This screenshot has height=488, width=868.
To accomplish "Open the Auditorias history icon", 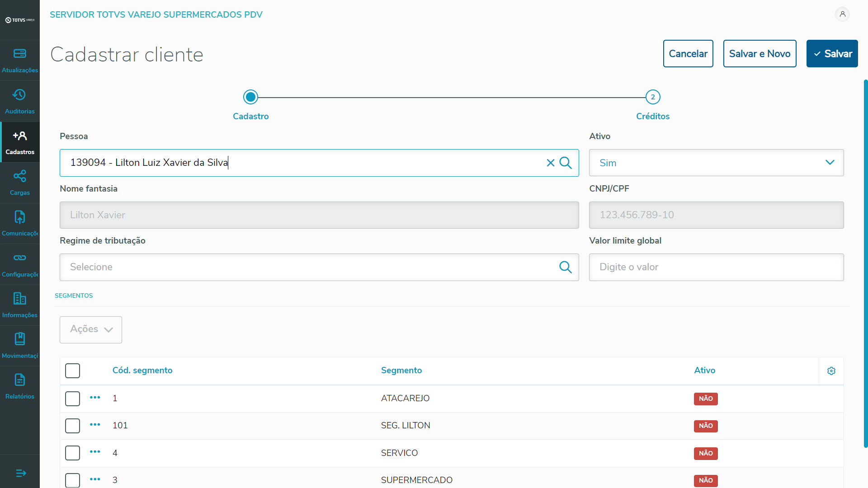I will 20,95.
